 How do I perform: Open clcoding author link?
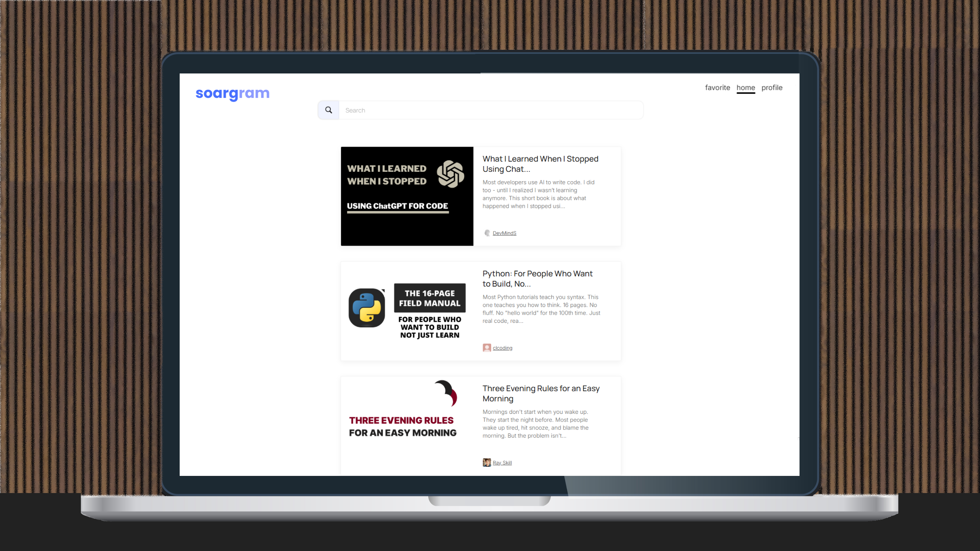[x=502, y=348]
